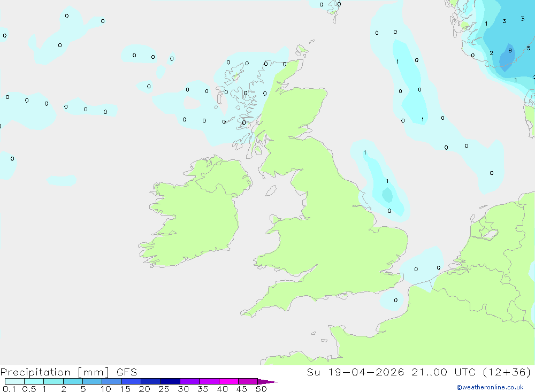The image size is (535, 392).
Task: Click the legend label '50'
Action: (261, 389)
